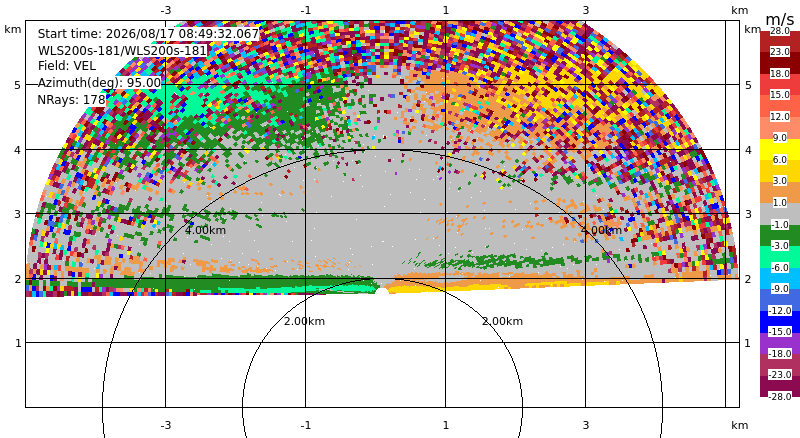Click the Start time label text
This screenshot has width=800, height=438.
148,34
